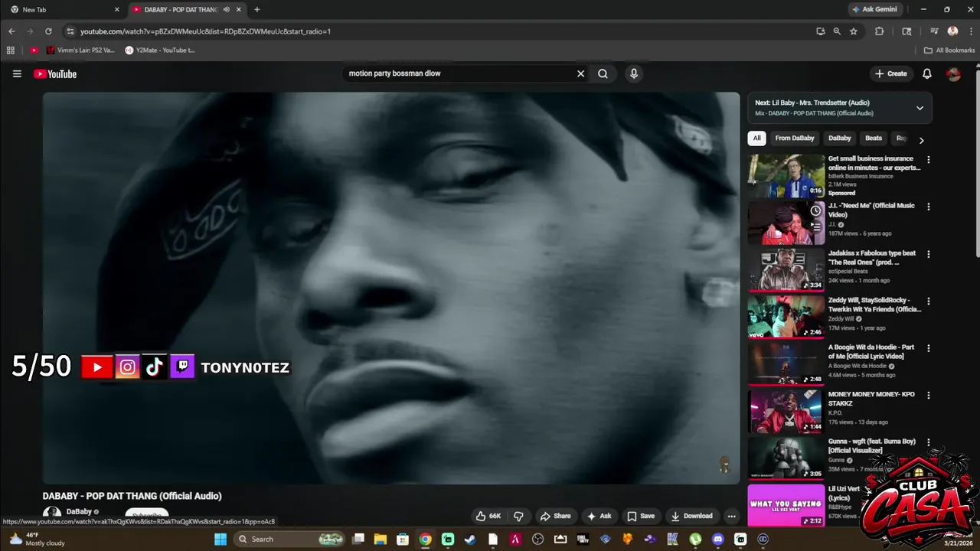Screen dimensions: 980x551
Task: Save the video to a playlist
Action: pos(641,516)
